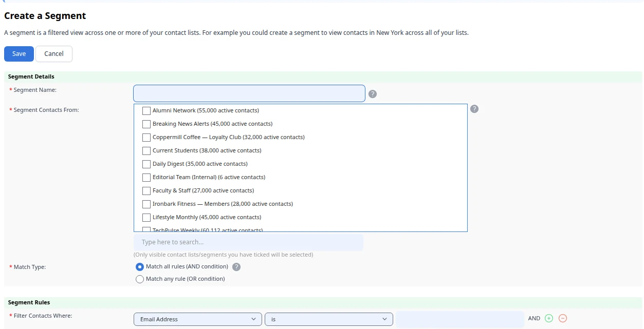Viewport: 644px width, 329px height.
Task: Click the 'Segment Details' section header
Action: [31, 77]
